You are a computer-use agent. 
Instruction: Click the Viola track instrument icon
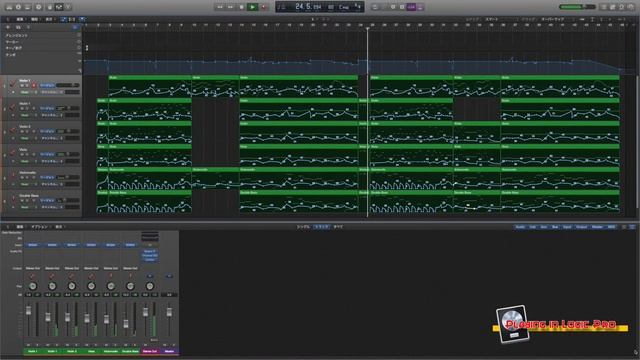(12, 153)
